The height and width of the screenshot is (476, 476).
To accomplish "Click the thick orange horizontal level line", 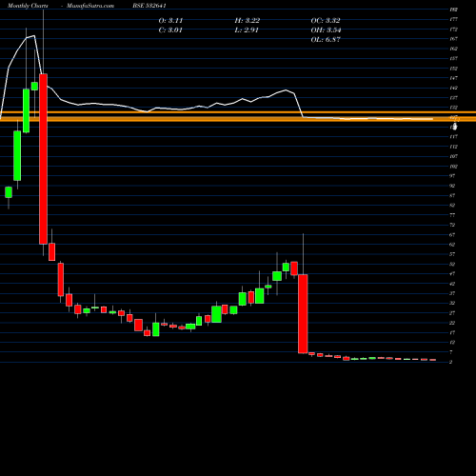I will click(238, 119).
